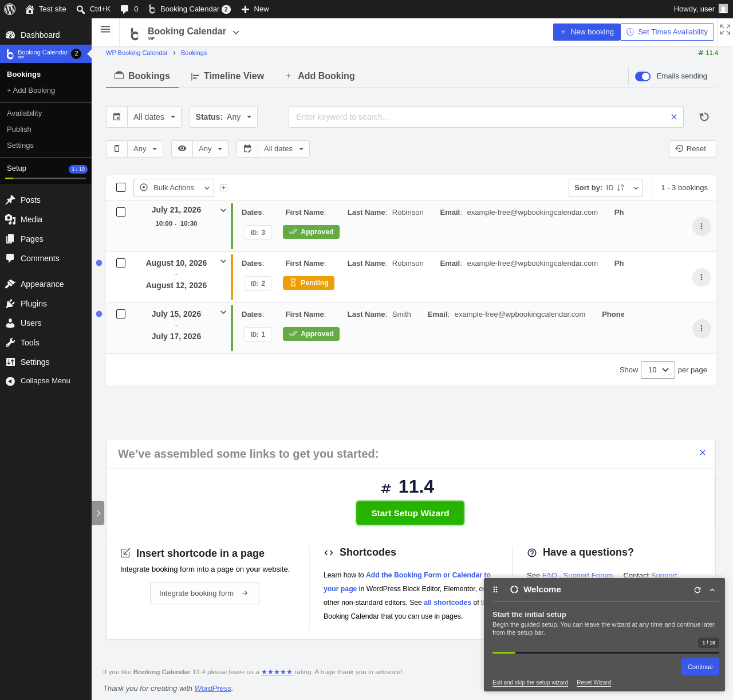Select checkbox for July 21, 2026 booking

pyautogui.click(x=121, y=212)
